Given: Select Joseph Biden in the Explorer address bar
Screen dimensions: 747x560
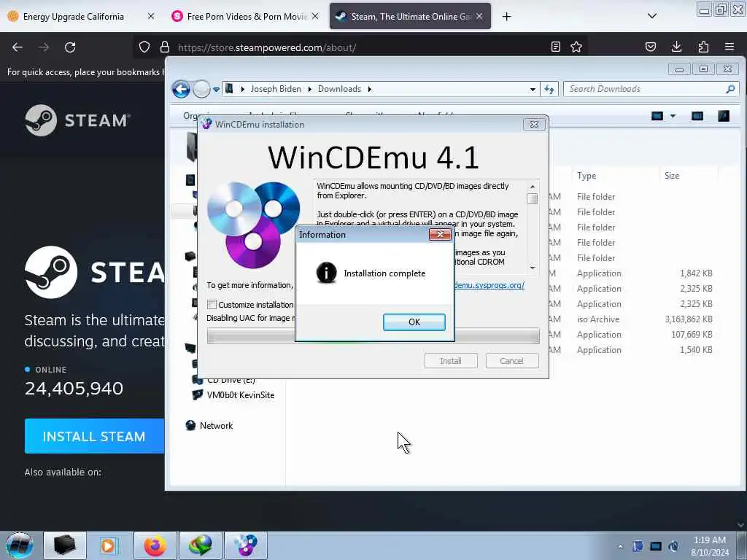Looking at the screenshot, I should (x=276, y=89).
